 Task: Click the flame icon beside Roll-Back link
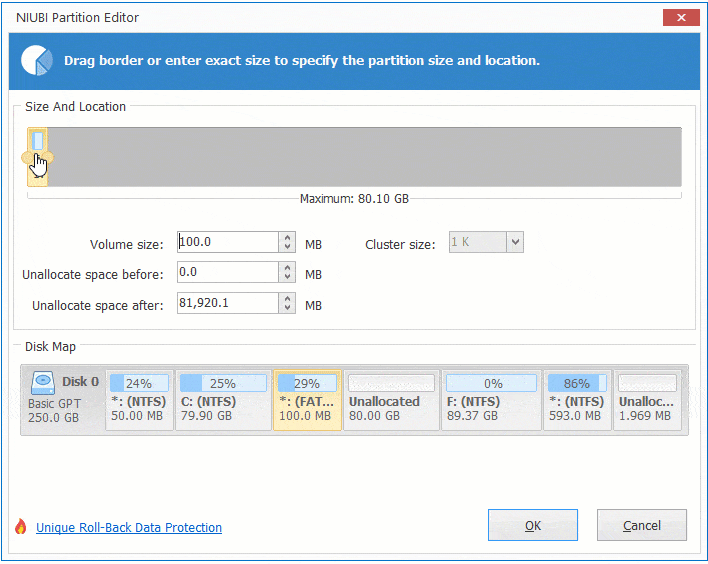pyautogui.click(x=20, y=527)
